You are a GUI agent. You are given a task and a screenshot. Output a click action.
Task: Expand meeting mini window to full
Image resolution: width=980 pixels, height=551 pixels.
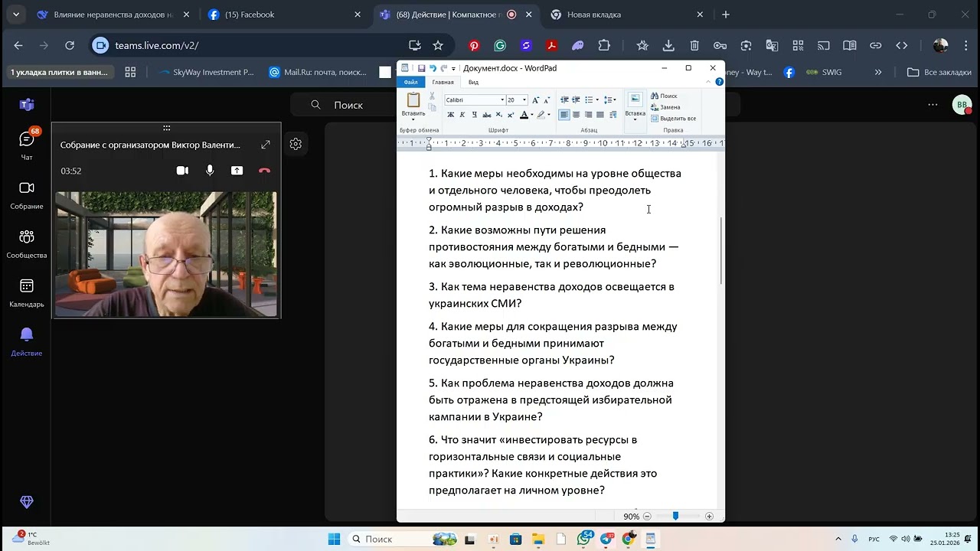point(266,145)
